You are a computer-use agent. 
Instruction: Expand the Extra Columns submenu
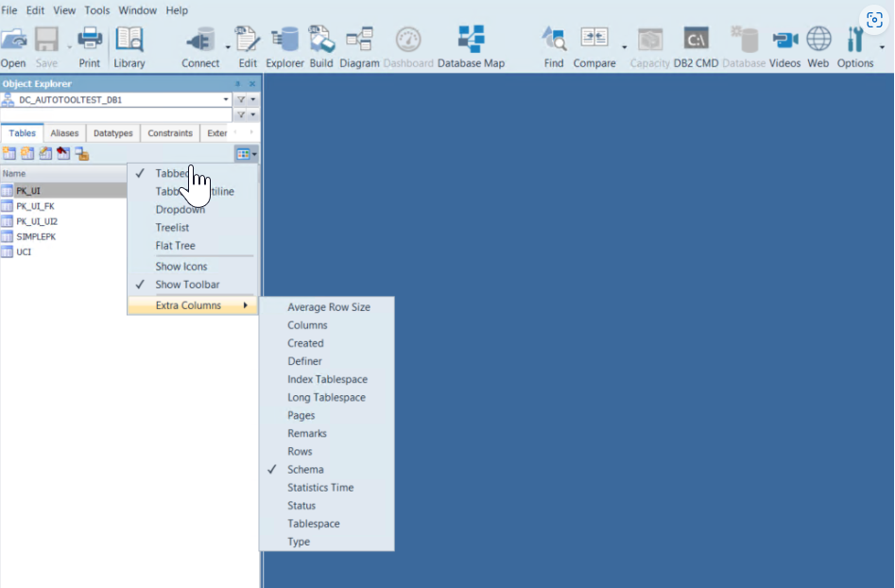coord(189,305)
